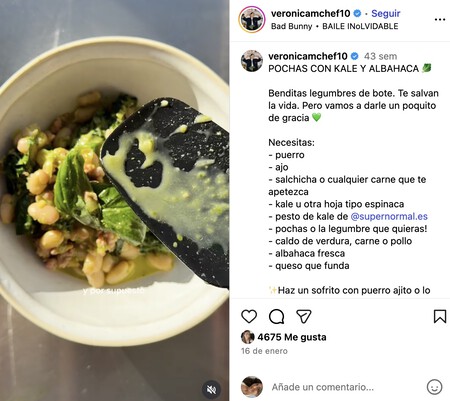Open comments with the speech bubble icon
Screen dimensions: 450x401
(276, 316)
